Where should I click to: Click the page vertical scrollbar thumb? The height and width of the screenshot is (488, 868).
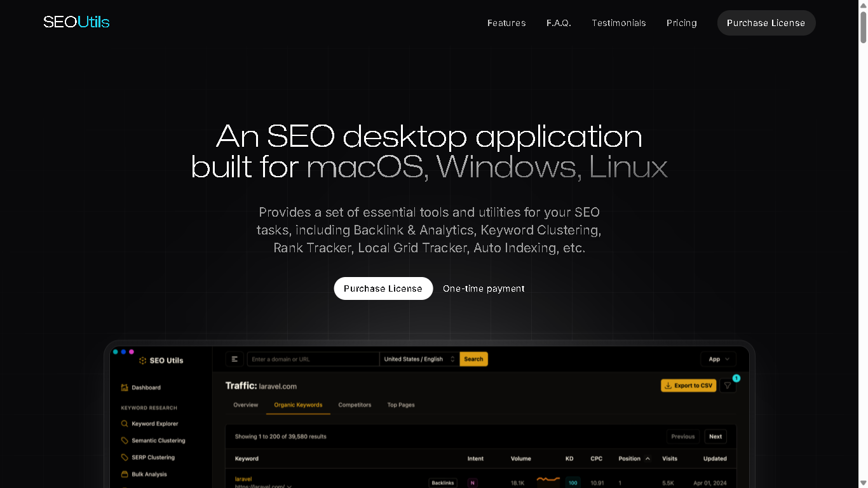(x=863, y=27)
